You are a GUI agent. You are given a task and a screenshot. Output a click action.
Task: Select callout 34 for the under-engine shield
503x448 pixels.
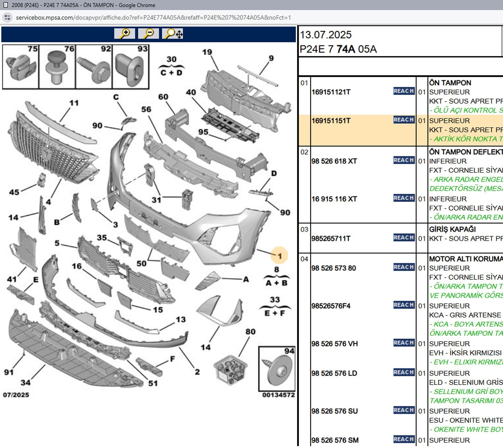tap(25, 382)
